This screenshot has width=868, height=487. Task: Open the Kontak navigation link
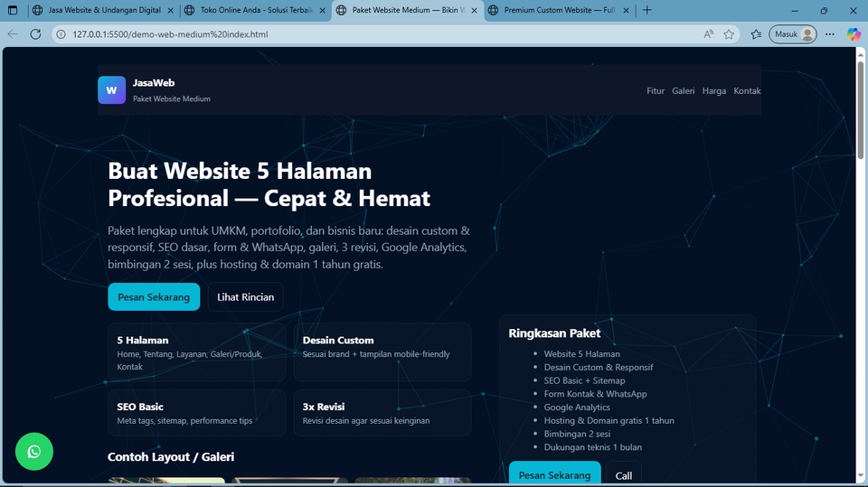(748, 90)
